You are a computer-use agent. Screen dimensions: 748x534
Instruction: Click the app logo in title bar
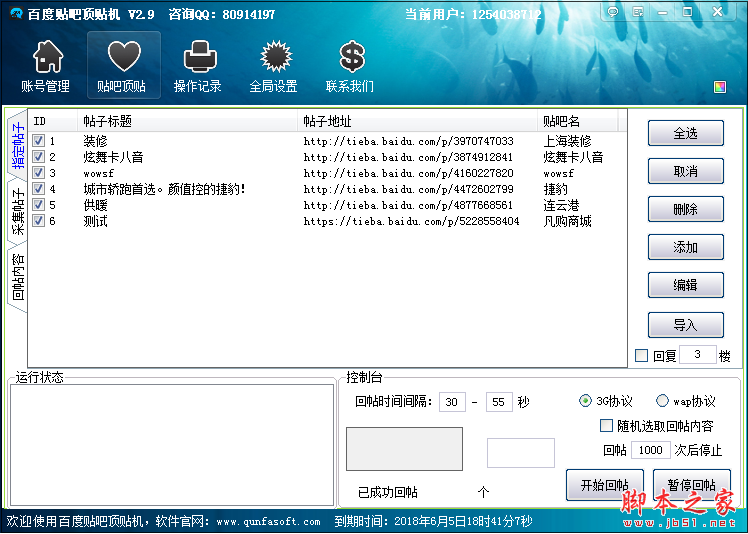pos(16,13)
